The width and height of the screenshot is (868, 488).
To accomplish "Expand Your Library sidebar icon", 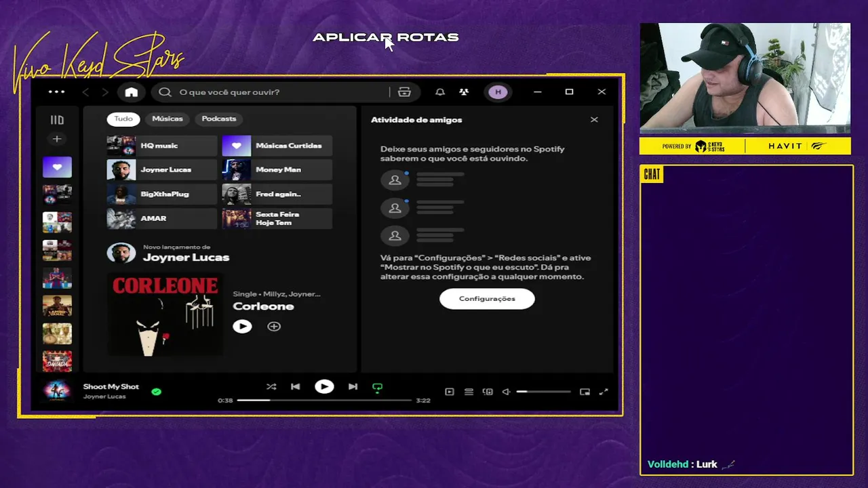I will click(57, 120).
